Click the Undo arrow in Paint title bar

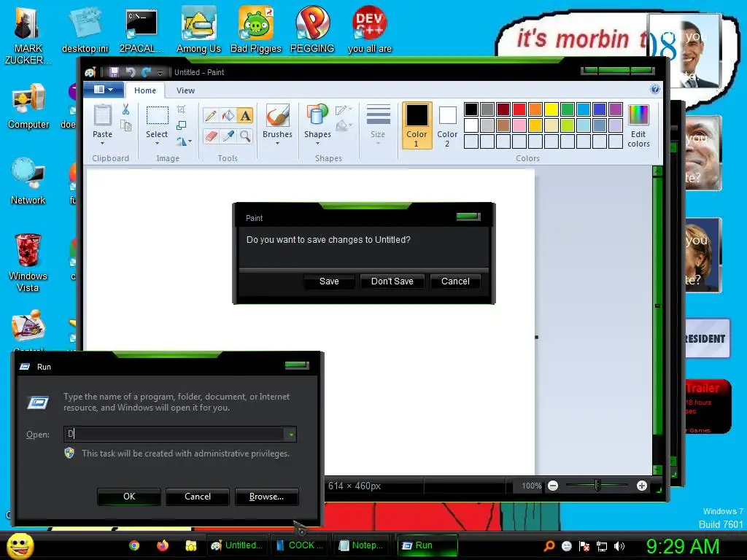pyautogui.click(x=130, y=72)
